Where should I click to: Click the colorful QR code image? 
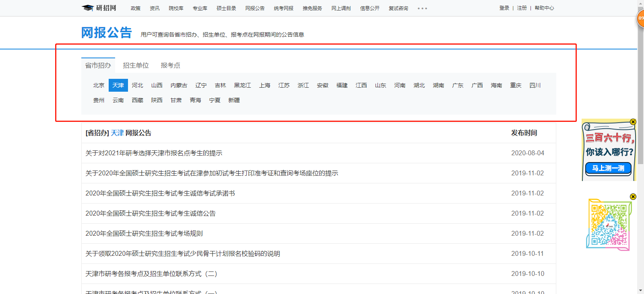[x=609, y=224]
